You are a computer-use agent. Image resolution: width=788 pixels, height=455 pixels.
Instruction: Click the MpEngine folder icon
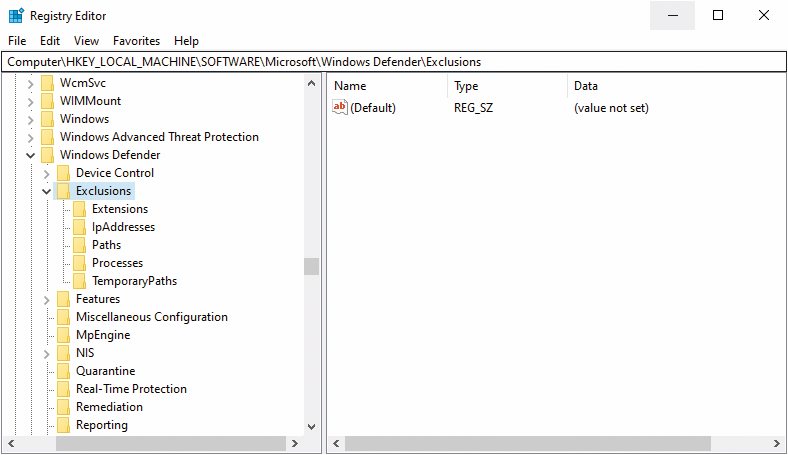tap(63, 335)
